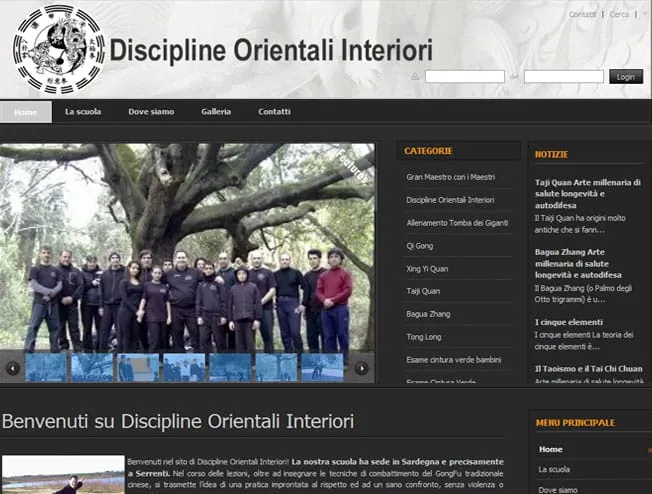The height and width of the screenshot is (494, 652).
Task: Open category Allenamento Tomba dei Giganti
Action: 457,223
